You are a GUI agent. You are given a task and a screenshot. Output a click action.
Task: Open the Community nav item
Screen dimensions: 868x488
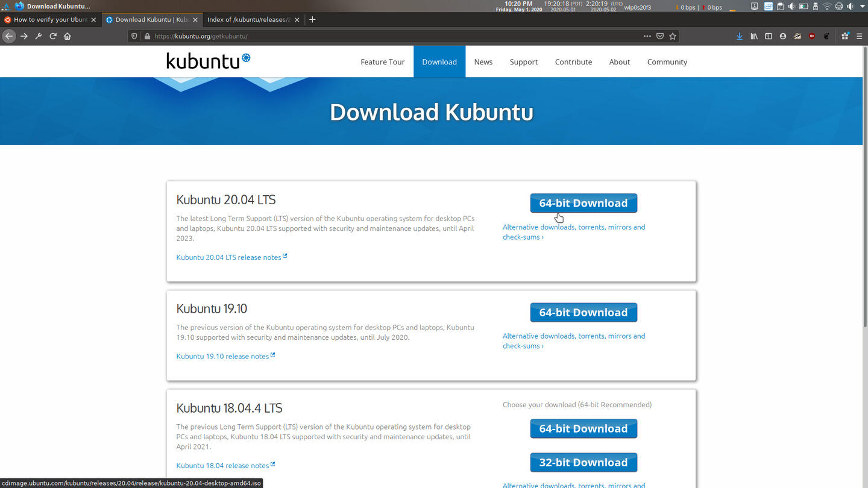[x=667, y=61]
